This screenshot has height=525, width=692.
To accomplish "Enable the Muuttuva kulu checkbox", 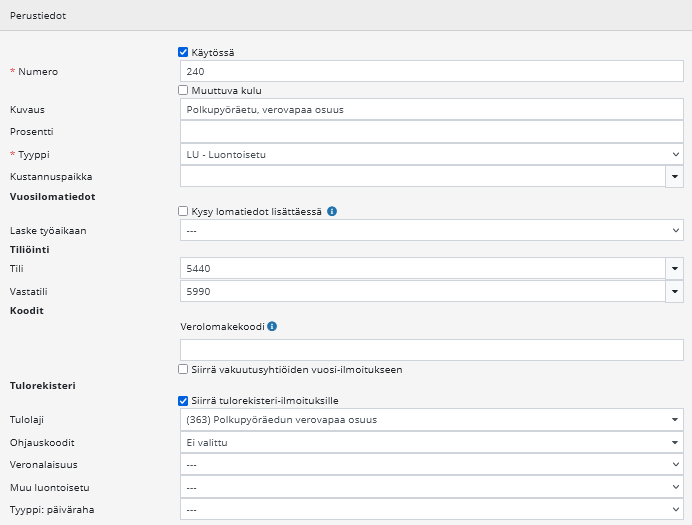I will click(x=183, y=90).
